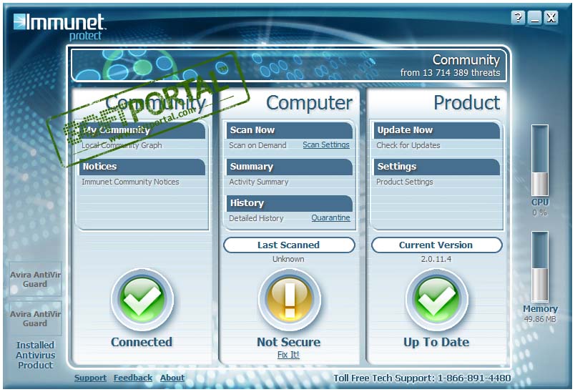Viewport: 575px width, 392px height.
Task: Open the About link
Action: 172,378
